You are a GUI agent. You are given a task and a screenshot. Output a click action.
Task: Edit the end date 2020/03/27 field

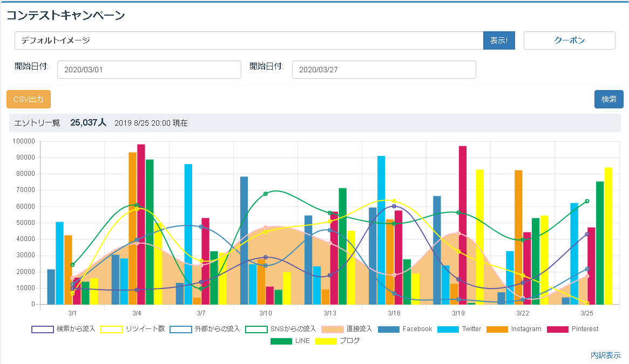tap(383, 70)
